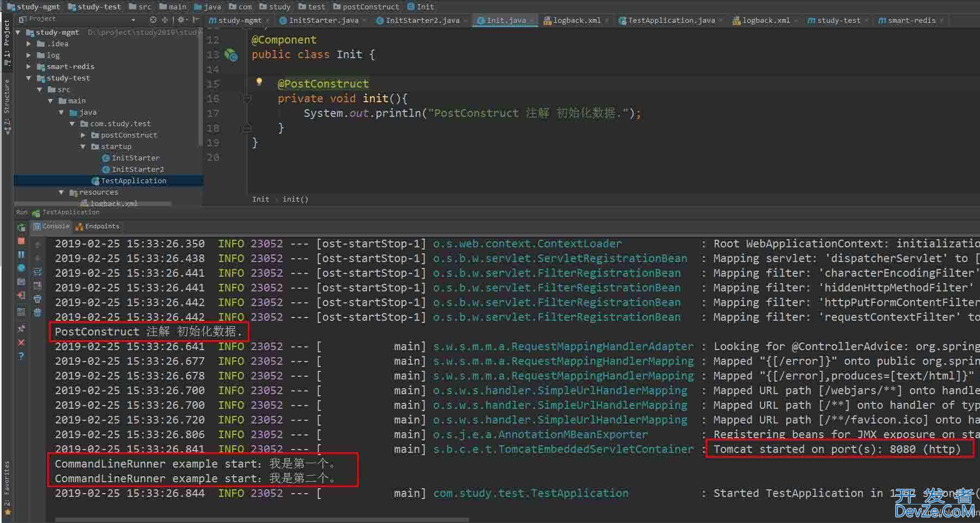
Task: Select TestApplication in project tree
Action: pos(129,181)
